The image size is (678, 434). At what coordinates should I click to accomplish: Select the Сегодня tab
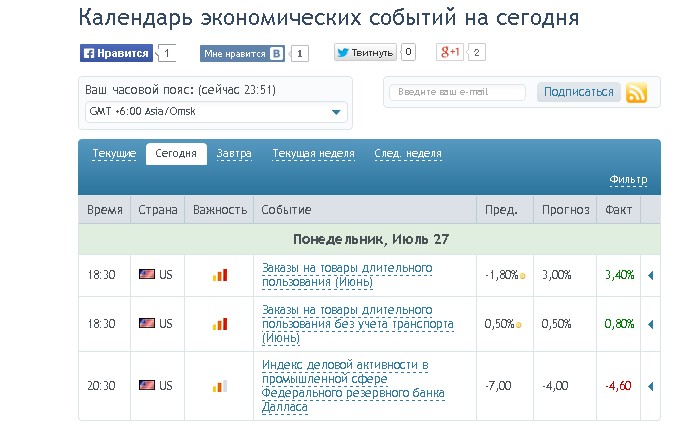point(176,153)
